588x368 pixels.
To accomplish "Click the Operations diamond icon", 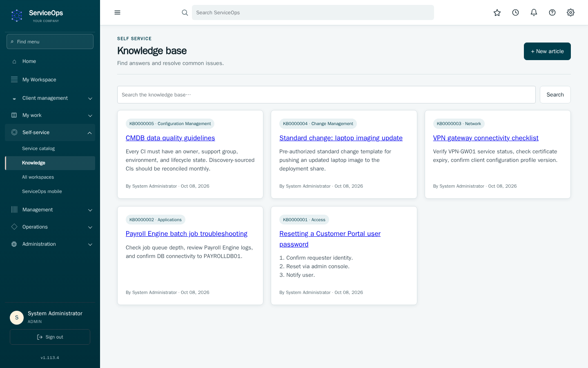I will pos(14,227).
